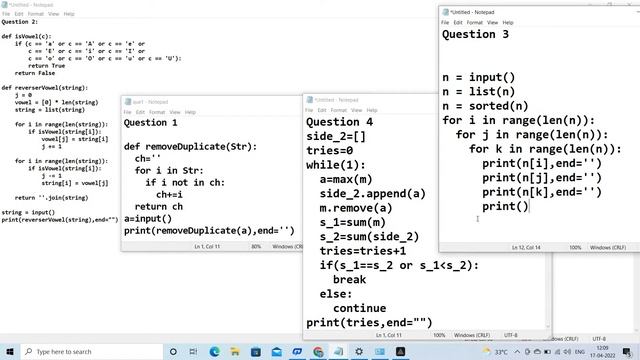
Task: Open View menu in Question 3 Notepad
Action: click(493, 22)
